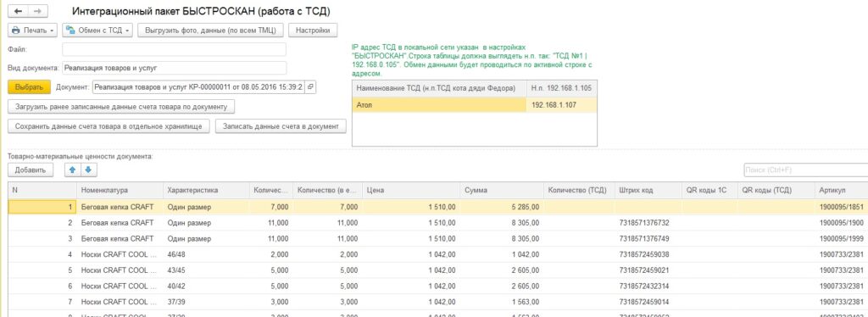Move row down with the down arrow icon
The image size is (868, 317).
87,170
